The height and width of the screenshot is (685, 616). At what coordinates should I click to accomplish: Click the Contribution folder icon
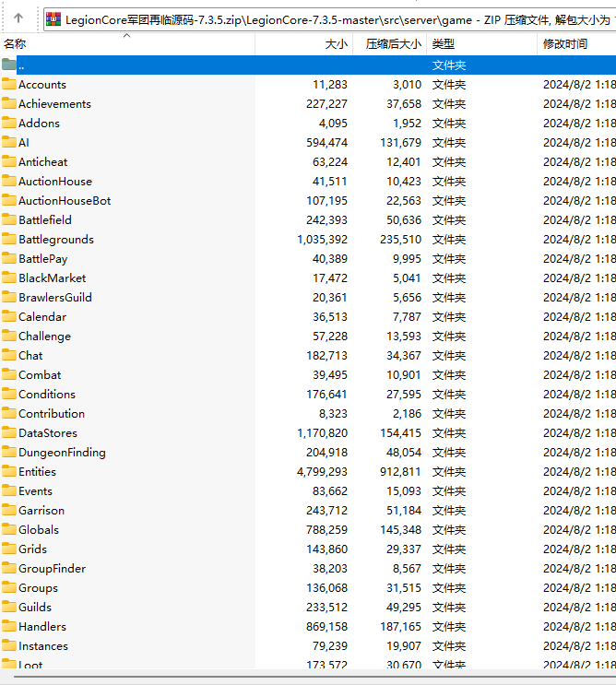click(x=8, y=413)
